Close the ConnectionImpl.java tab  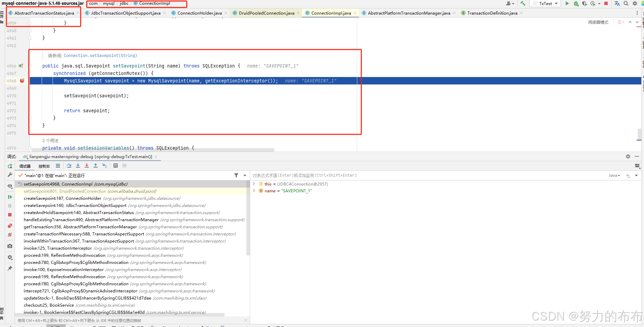coord(355,13)
